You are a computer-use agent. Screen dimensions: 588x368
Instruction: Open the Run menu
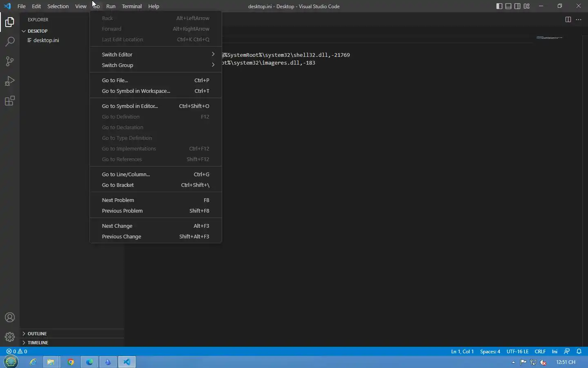pyautogui.click(x=111, y=6)
